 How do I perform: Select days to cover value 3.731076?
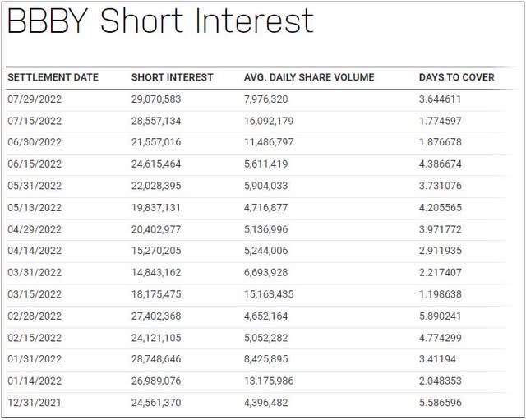[445, 187]
